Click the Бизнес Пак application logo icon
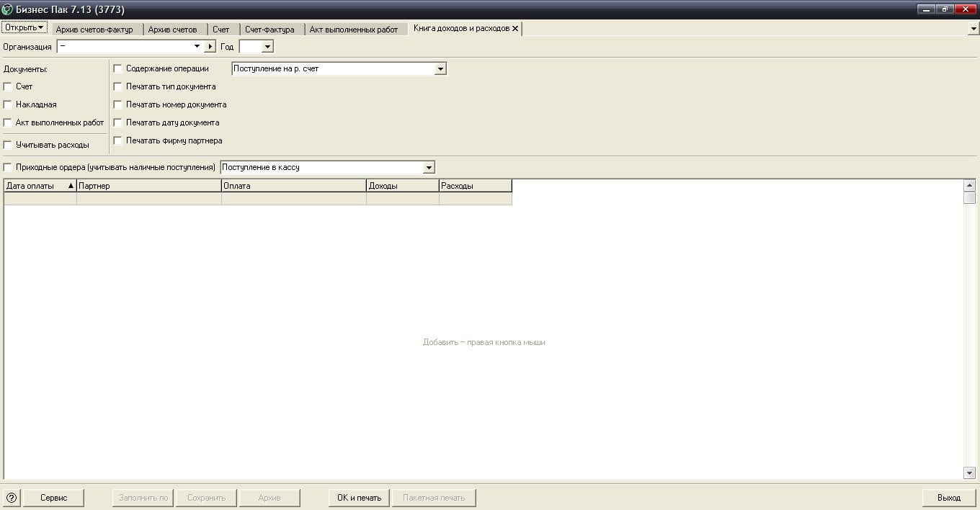The image size is (980, 510). tap(7, 9)
